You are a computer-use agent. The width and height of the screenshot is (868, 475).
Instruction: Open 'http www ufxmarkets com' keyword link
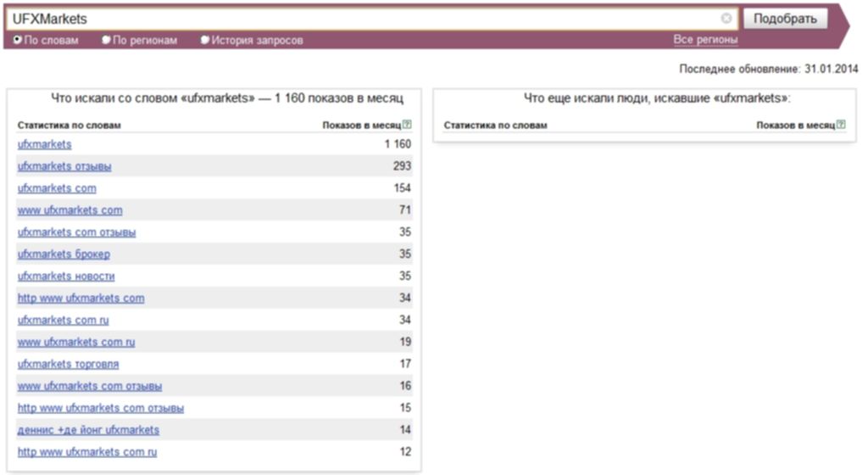click(x=81, y=298)
